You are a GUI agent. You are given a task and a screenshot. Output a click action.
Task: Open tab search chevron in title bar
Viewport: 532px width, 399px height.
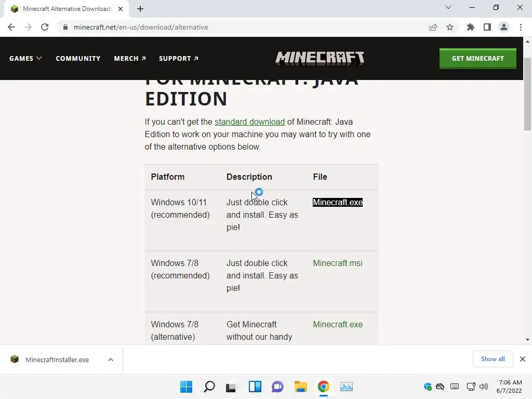coord(448,7)
